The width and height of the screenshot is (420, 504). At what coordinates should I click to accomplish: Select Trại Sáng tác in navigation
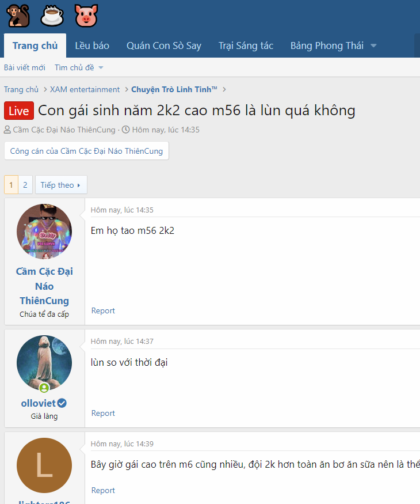(x=246, y=46)
